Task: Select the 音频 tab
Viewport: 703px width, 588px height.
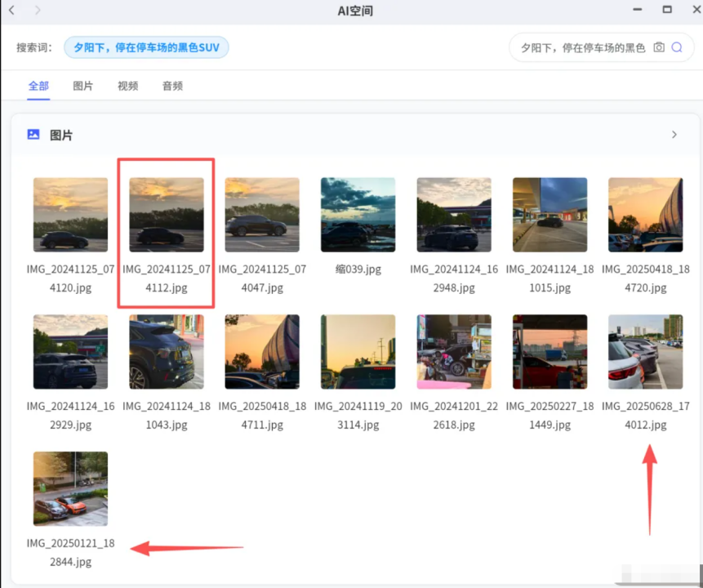Action: (172, 86)
